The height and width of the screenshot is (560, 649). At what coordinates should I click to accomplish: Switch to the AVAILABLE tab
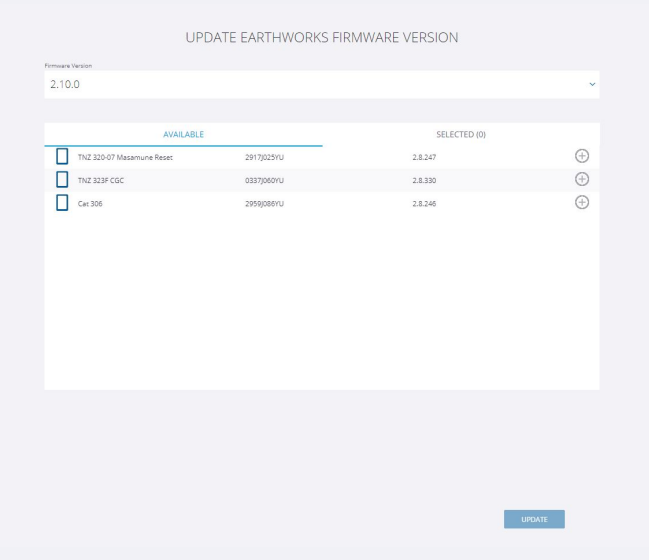tap(183, 135)
